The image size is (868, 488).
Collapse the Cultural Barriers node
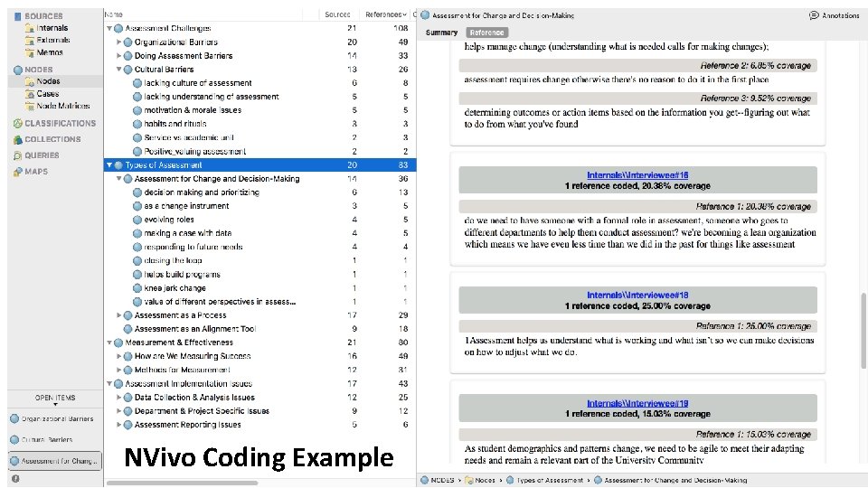(118, 70)
